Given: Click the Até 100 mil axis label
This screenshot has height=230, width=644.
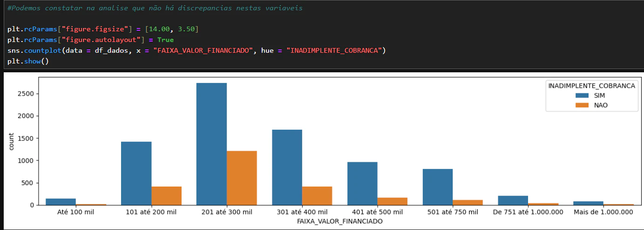Looking at the screenshot, I should pos(76,212).
